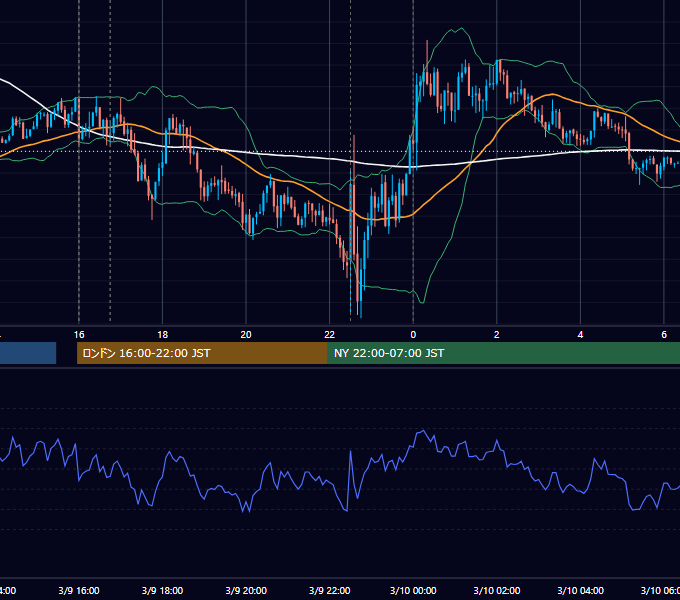Click the 20 hour label on the upper chart
This screenshot has height=600, width=680.
[x=246, y=335]
